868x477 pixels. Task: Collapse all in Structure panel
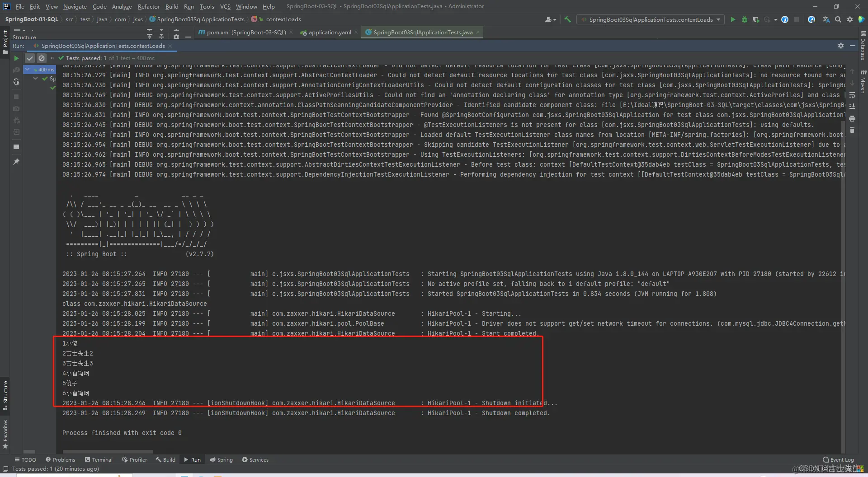tap(161, 36)
